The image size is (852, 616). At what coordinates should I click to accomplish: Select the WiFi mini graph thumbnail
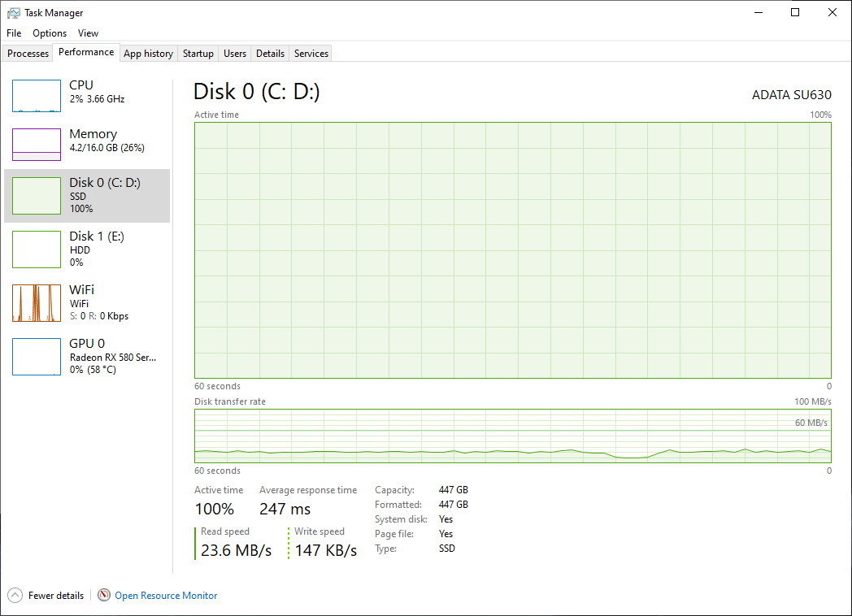point(37,303)
